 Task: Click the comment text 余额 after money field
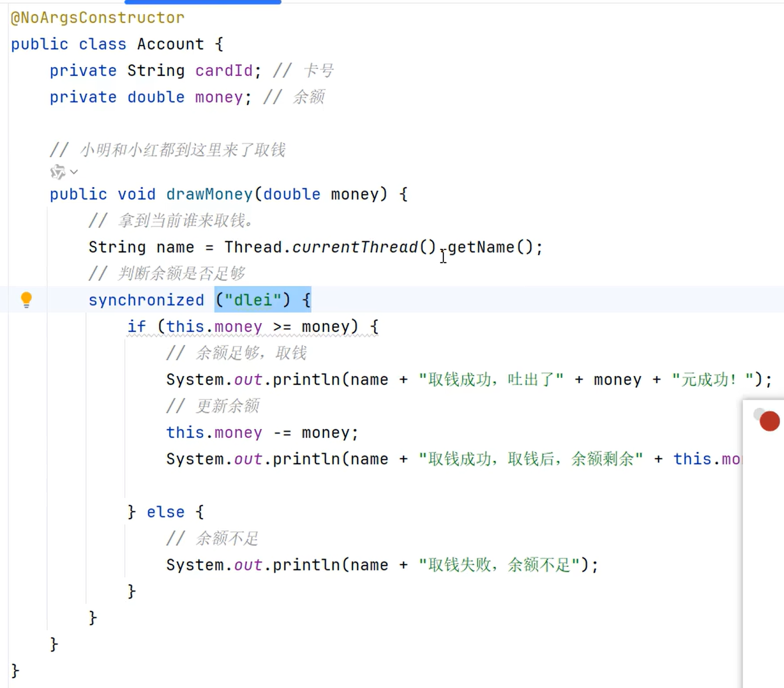(309, 97)
